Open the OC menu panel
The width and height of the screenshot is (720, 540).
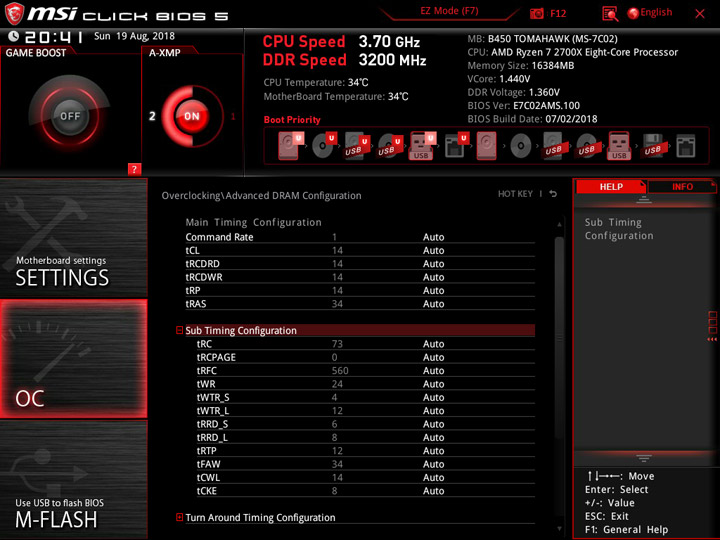pos(73,359)
